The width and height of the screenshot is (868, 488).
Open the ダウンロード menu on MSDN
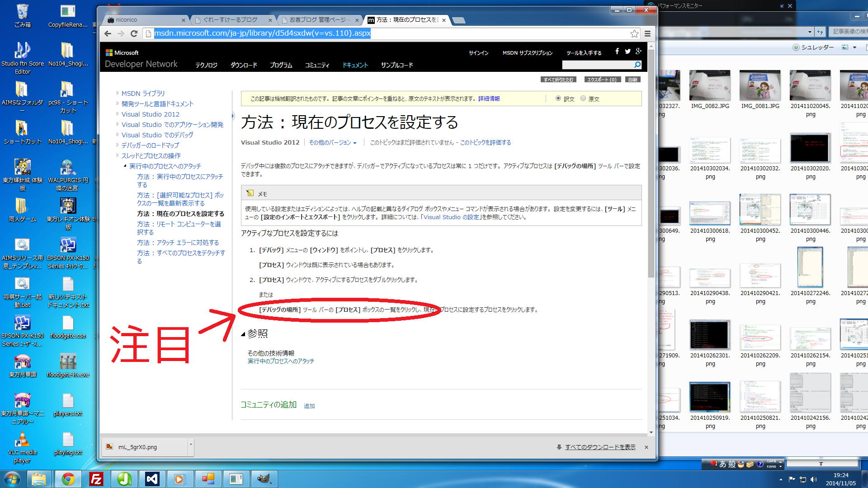click(244, 65)
